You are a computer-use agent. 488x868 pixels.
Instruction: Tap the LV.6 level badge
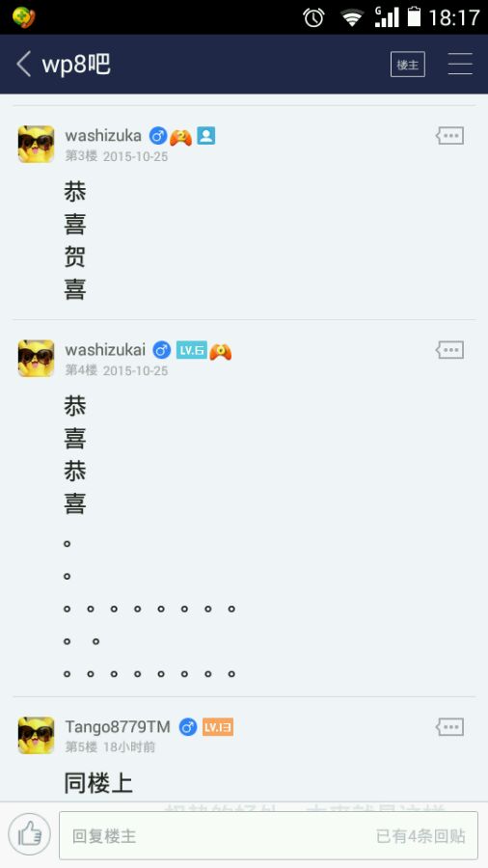(191, 350)
